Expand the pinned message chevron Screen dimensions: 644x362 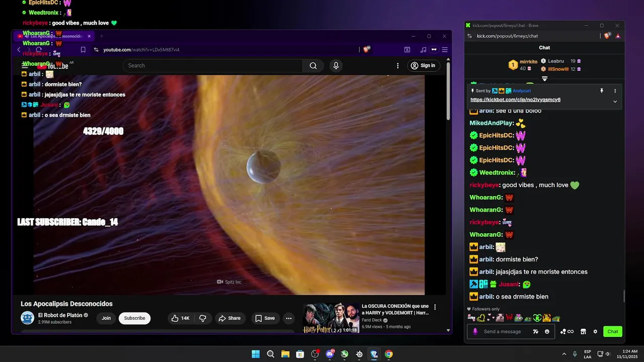(615, 102)
